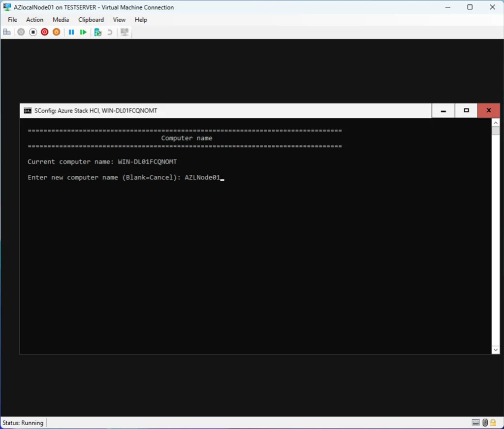
Task: Click the mouse capture status icon
Action: click(485, 422)
